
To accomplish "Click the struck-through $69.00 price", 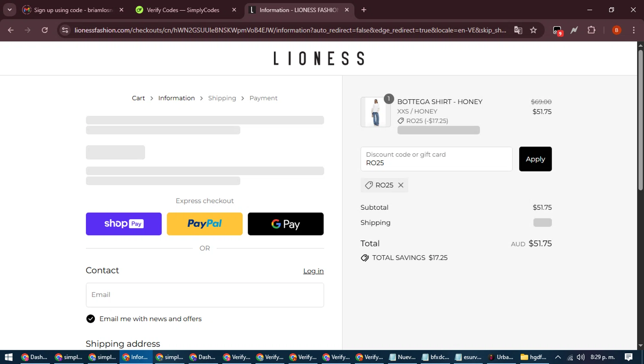I will coord(541,102).
